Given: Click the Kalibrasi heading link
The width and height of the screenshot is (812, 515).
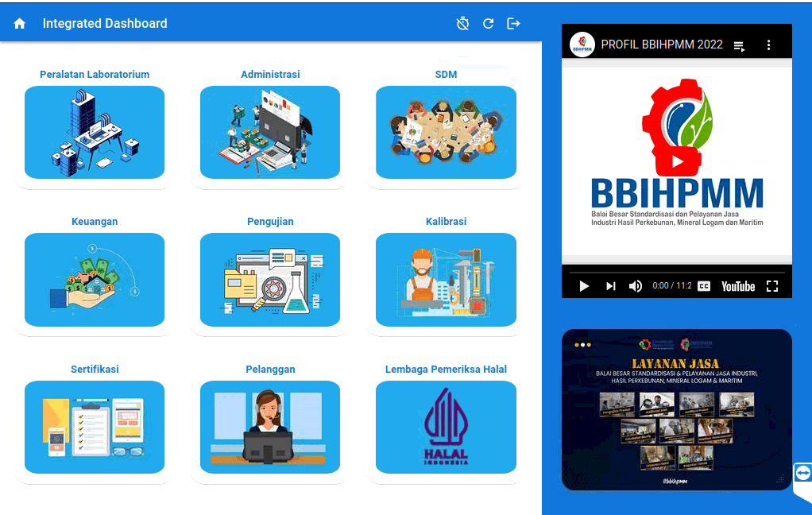Looking at the screenshot, I should (446, 221).
